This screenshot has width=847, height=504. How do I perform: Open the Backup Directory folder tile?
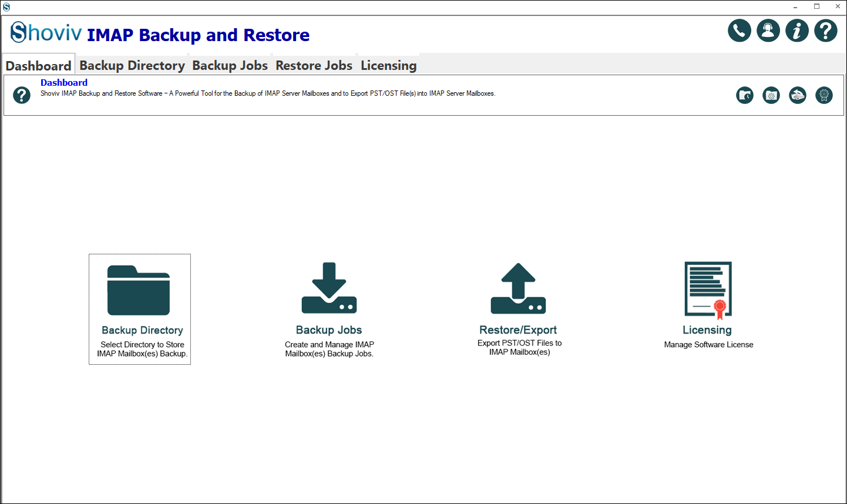[140, 310]
